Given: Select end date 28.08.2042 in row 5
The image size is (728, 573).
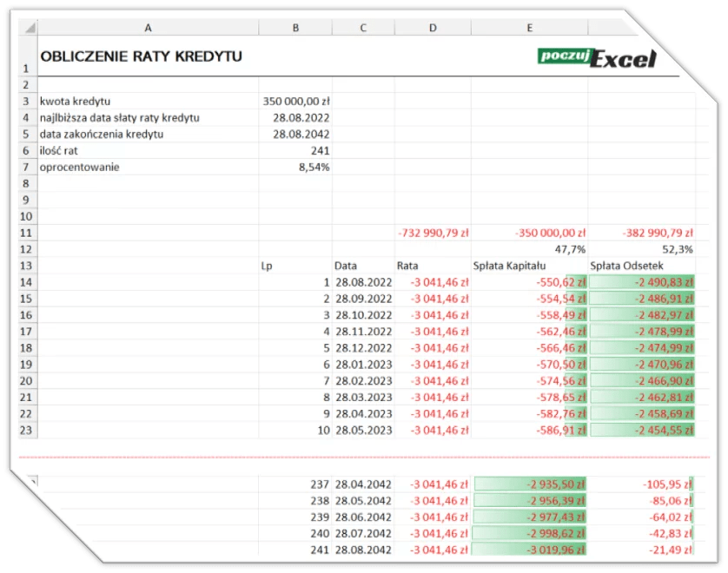Looking at the screenshot, I should pyautogui.click(x=295, y=134).
